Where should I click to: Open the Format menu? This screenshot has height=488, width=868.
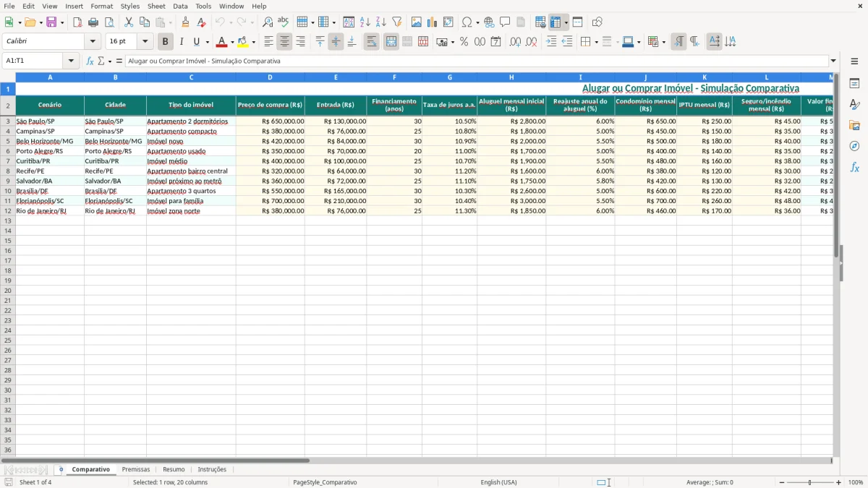click(102, 6)
